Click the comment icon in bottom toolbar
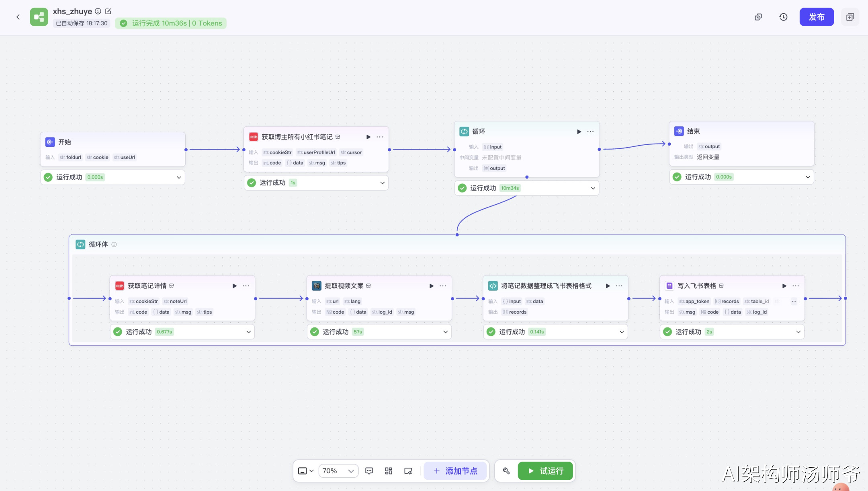The height and width of the screenshot is (491, 868). point(369,471)
